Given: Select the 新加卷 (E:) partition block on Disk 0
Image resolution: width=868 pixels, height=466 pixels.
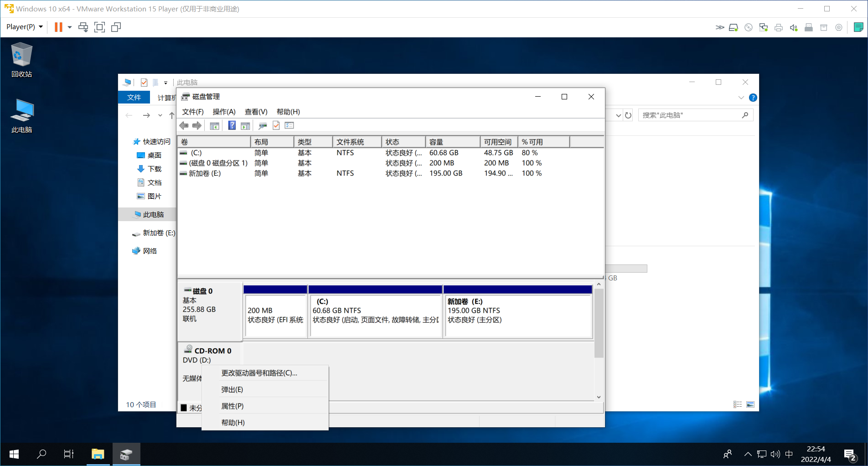Looking at the screenshot, I should pos(518,311).
